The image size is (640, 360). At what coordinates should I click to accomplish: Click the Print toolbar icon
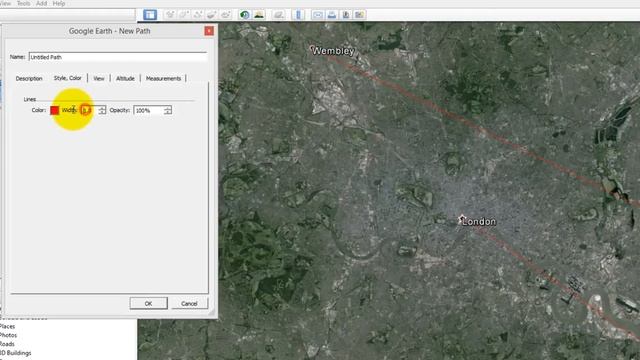[332, 15]
